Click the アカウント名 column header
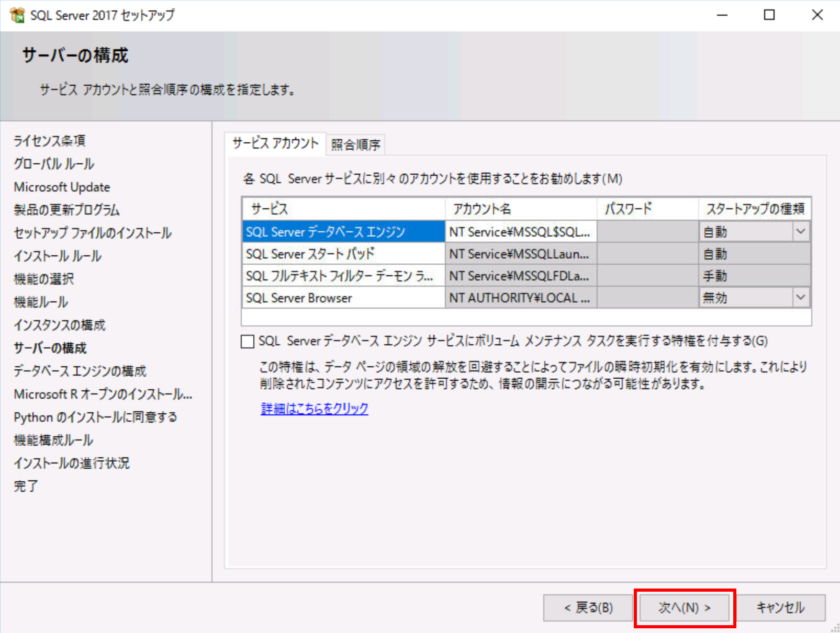Viewport: 840px width, 633px height. click(x=521, y=209)
